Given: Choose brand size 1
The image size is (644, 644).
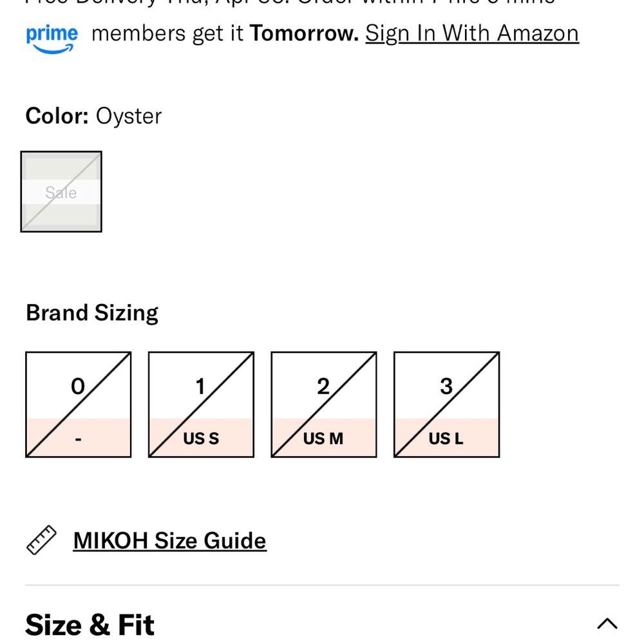Looking at the screenshot, I should [x=201, y=404].
